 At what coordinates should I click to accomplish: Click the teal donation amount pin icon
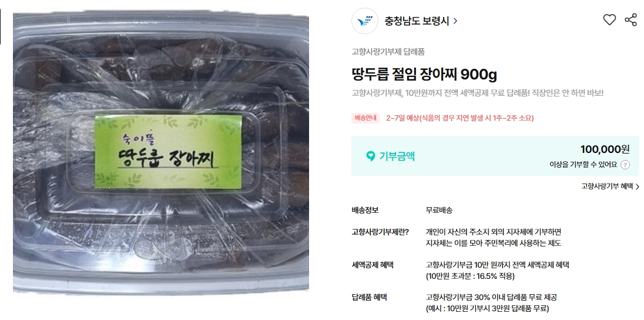pos(370,156)
